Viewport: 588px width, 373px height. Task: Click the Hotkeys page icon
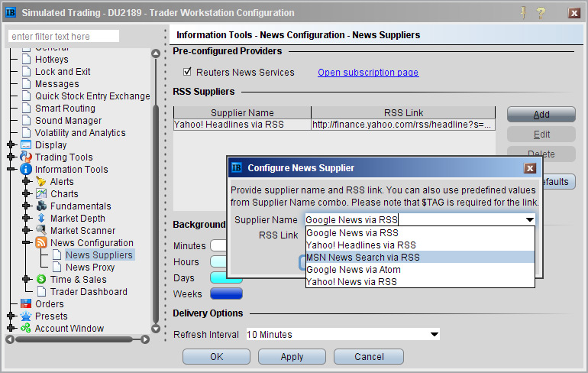26,60
